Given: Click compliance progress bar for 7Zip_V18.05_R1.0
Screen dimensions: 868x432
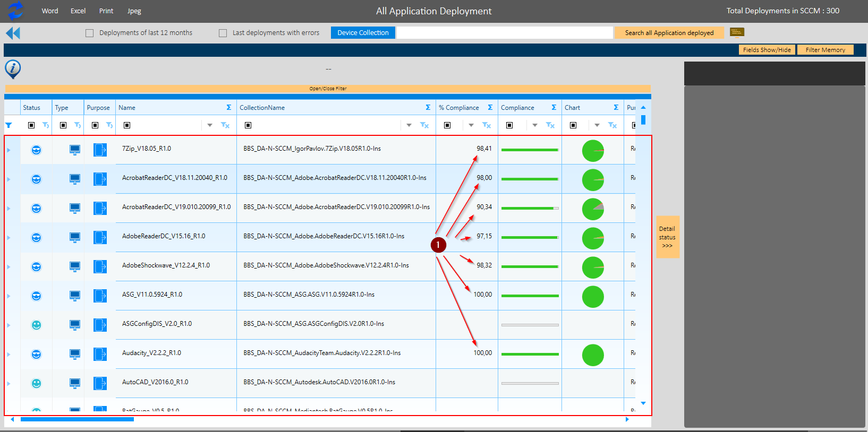Looking at the screenshot, I should (530, 150).
